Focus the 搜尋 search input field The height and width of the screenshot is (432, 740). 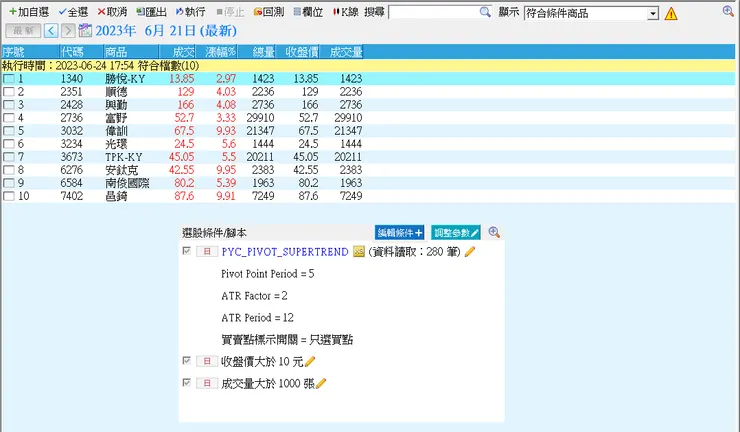pyautogui.click(x=434, y=12)
